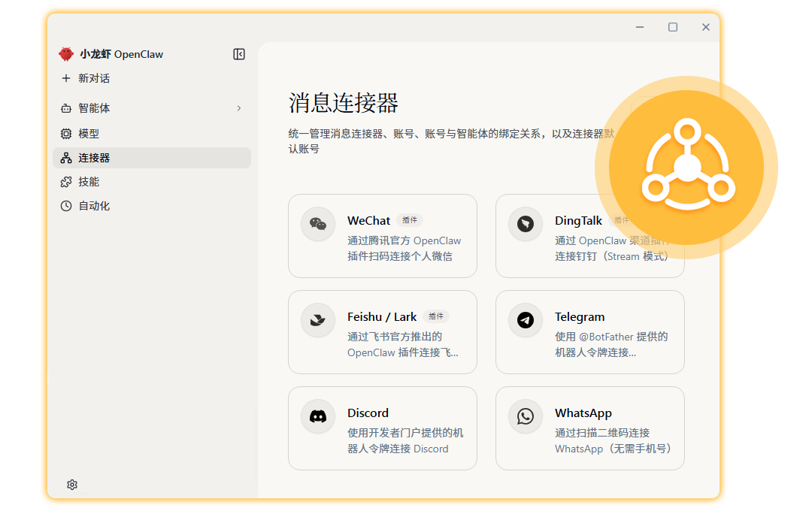Start a 新对话 new conversation
The height and width of the screenshot is (514, 812).
coord(86,78)
